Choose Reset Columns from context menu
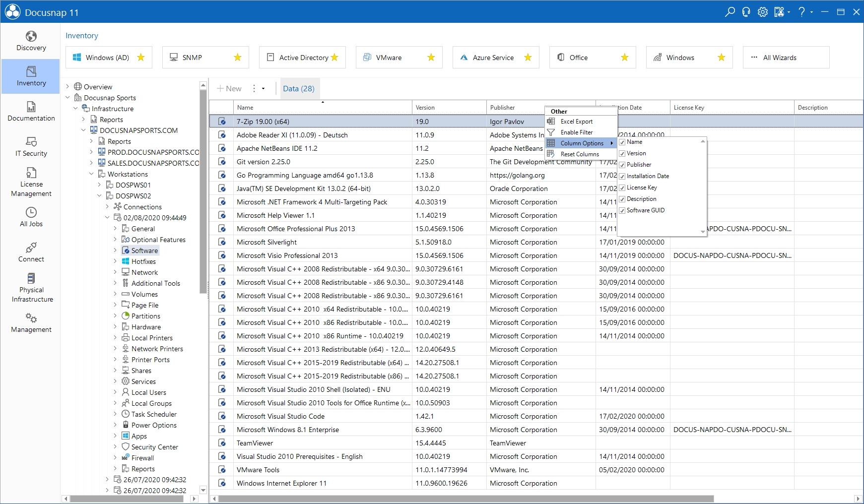This screenshot has width=864, height=504. pos(581,154)
